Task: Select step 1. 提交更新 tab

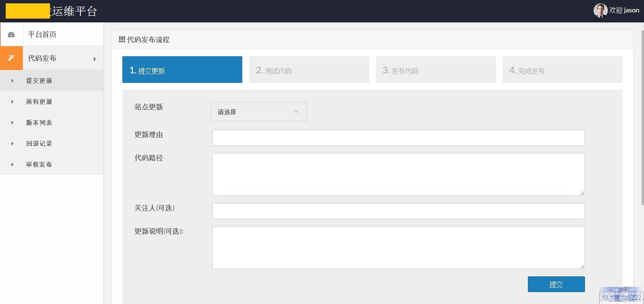Action: pyautogui.click(x=182, y=70)
